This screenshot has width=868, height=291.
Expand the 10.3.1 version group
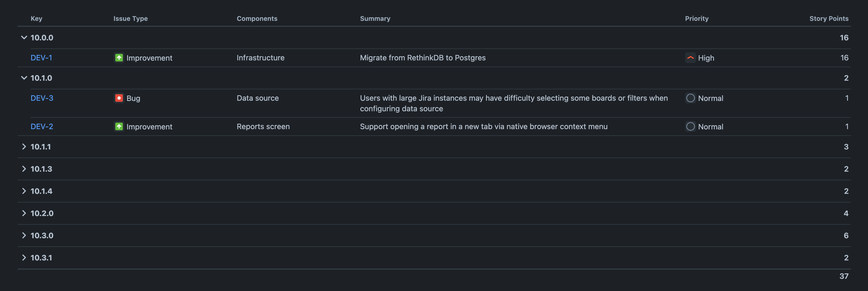click(x=24, y=257)
